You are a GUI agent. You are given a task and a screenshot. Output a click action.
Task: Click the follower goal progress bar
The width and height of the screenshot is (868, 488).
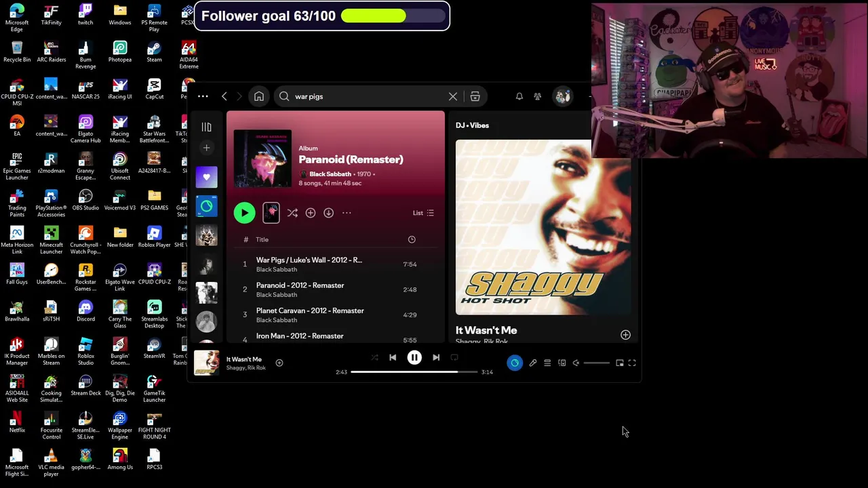(x=393, y=16)
